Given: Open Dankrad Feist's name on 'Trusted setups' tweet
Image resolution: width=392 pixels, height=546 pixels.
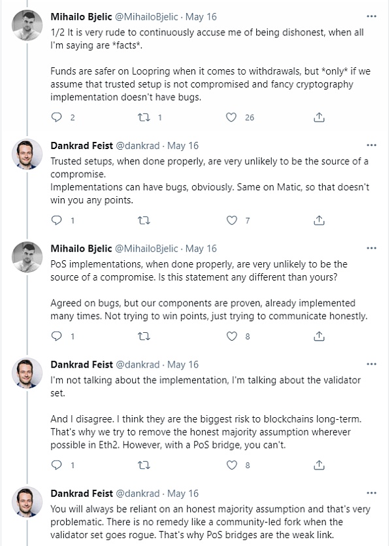Looking at the screenshot, I should point(81,146).
